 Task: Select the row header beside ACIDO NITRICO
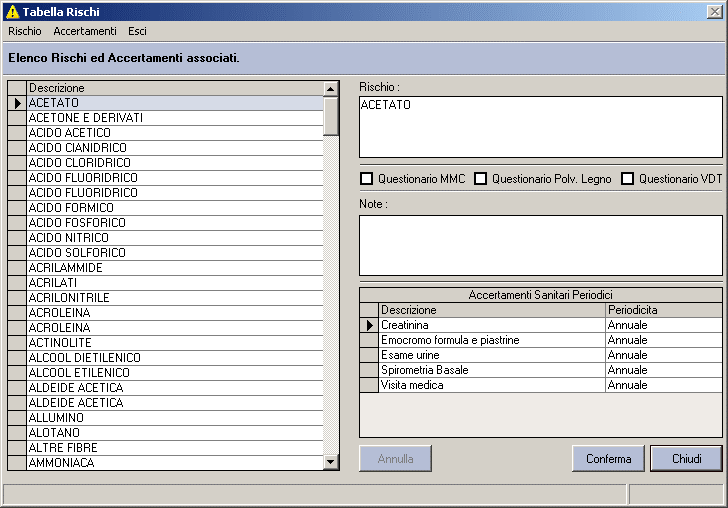coord(17,238)
